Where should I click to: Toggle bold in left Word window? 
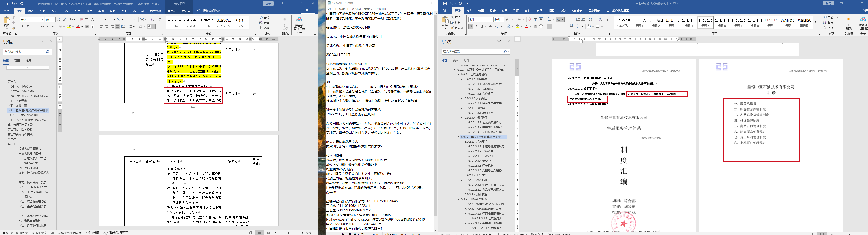coord(23,27)
